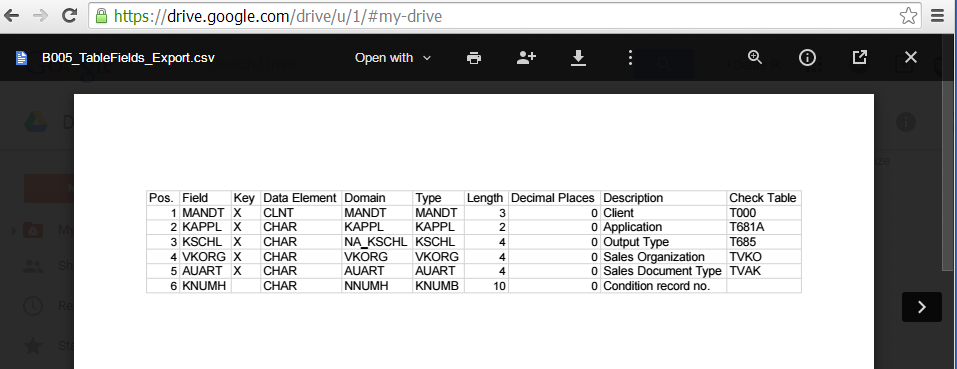The height and width of the screenshot is (369, 957).
Task: Click the 'Decimal Places' column header
Action: [554, 198]
